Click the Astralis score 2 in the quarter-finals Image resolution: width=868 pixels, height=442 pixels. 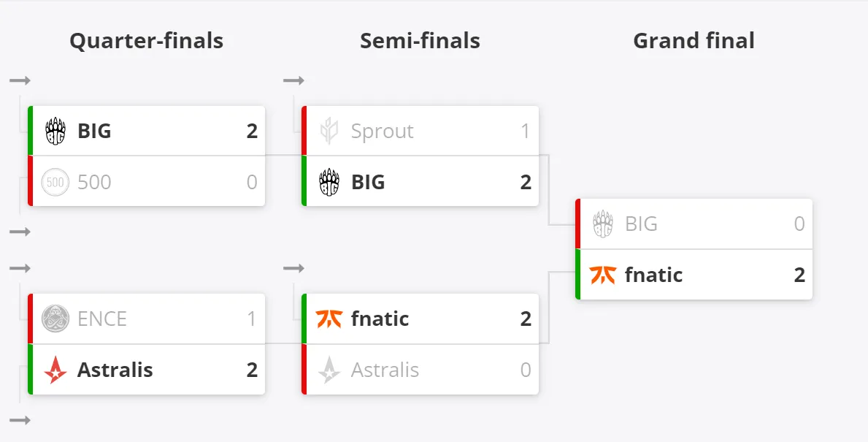point(252,370)
